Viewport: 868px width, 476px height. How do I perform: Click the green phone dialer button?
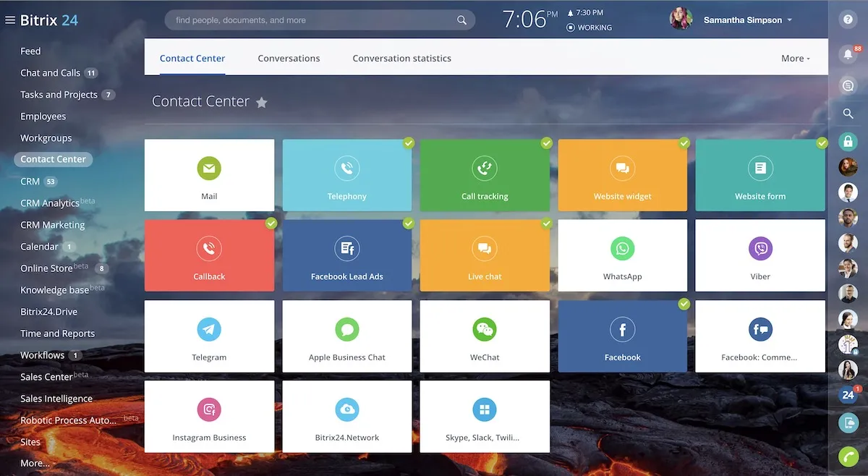coord(848,456)
